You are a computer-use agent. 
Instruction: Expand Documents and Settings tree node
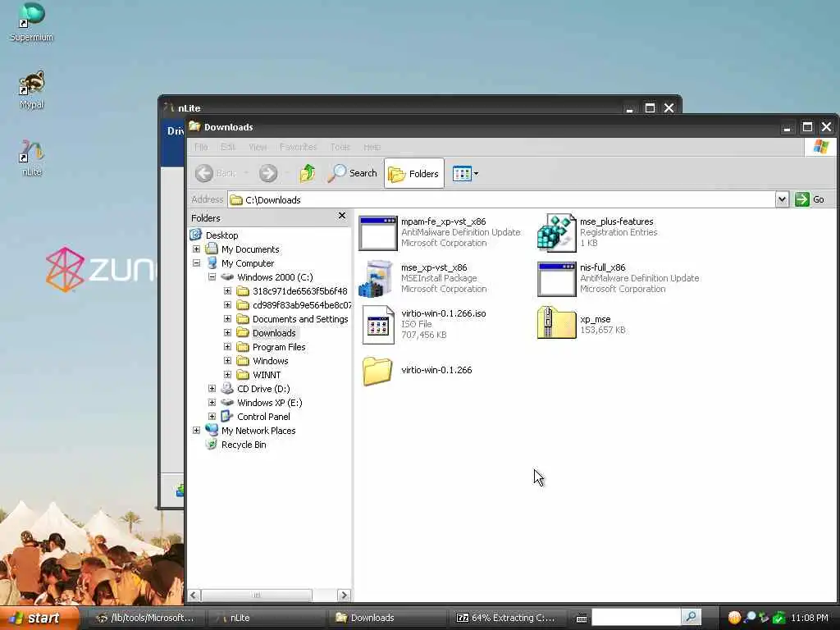[228, 319]
